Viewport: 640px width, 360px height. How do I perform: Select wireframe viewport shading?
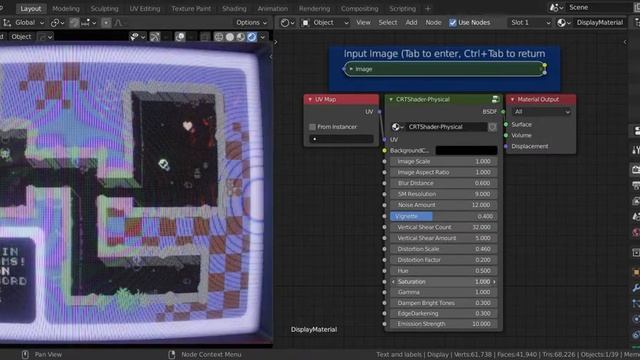(219, 37)
